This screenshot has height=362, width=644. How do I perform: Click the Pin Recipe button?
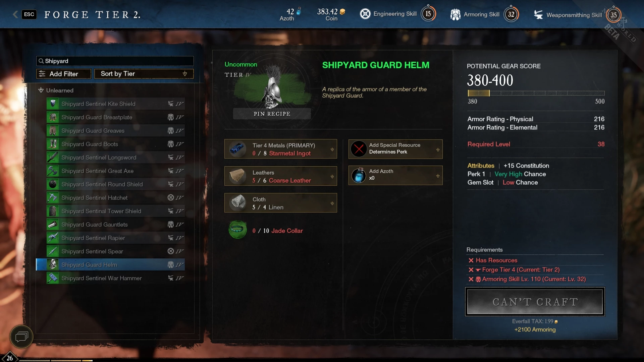click(x=272, y=114)
